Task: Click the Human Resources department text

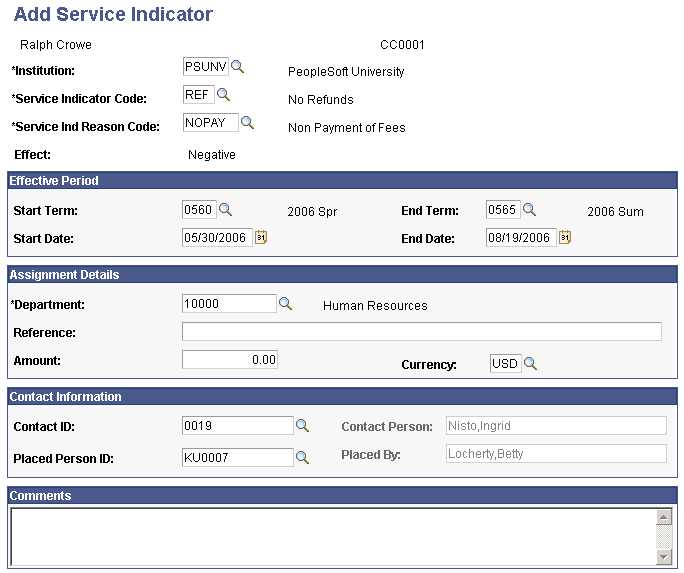Action: [x=375, y=306]
